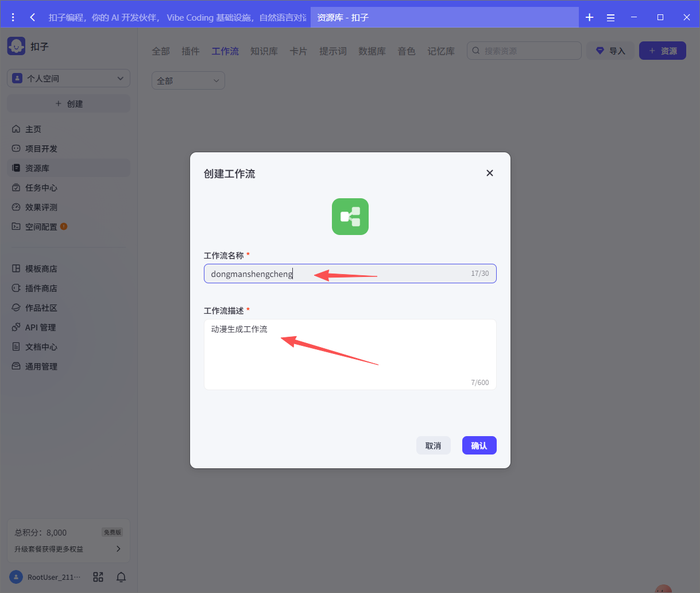Open the QR scan icon near username

click(98, 577)
